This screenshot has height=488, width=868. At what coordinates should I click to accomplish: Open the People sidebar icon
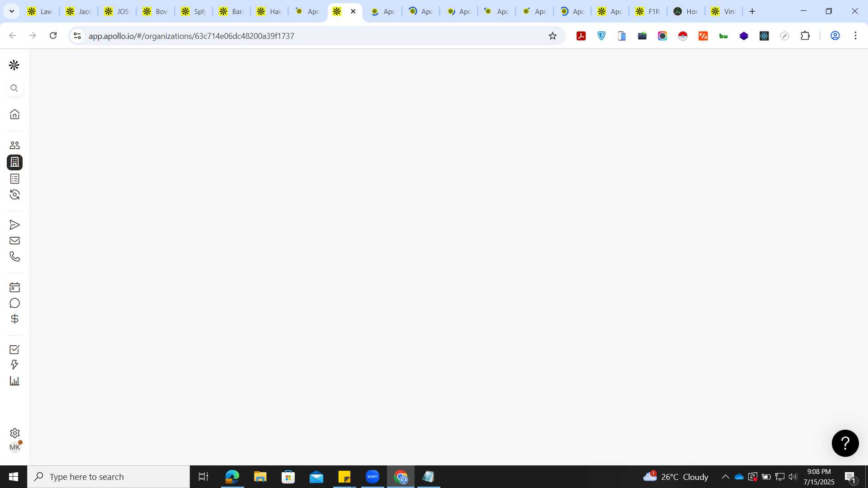click(x=14, y=145)
